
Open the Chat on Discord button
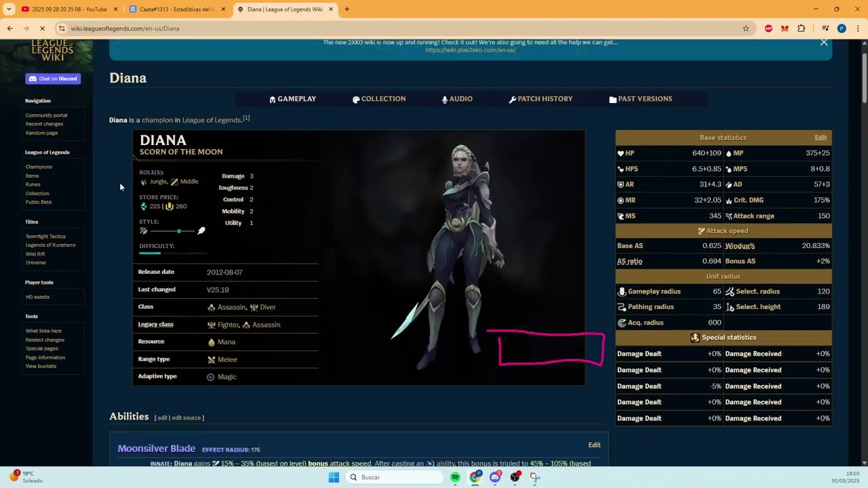[x=53, y=79]
